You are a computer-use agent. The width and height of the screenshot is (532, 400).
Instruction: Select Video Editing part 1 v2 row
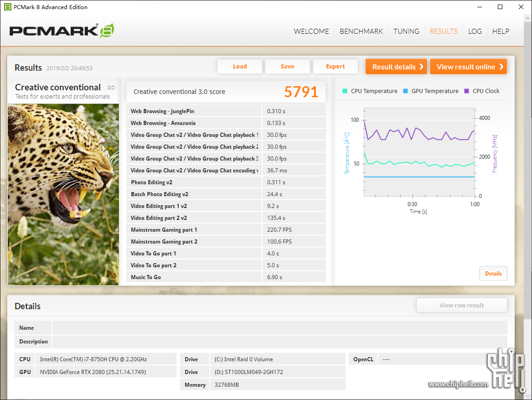(x=226, y=206)
